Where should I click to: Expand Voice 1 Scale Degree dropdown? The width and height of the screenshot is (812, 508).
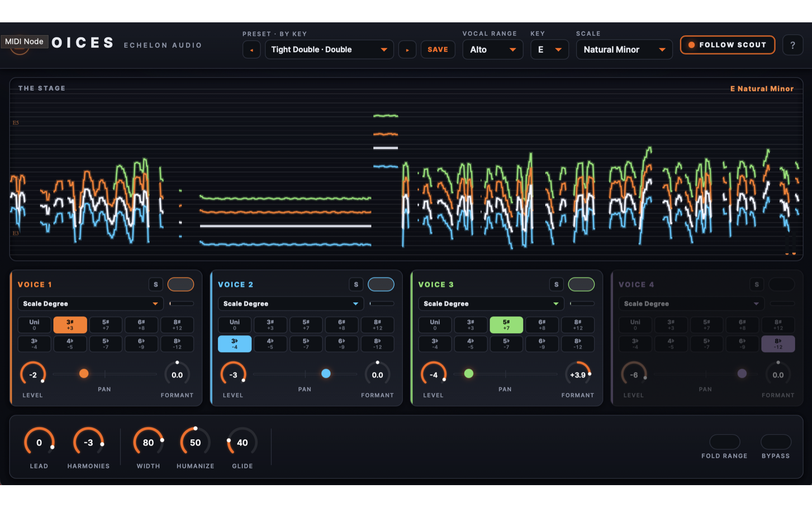coord(91,304)
